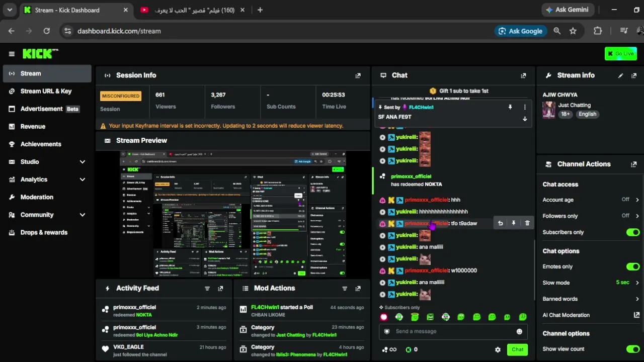Open AI Chat Moderation external link
Viewport: 644px width, 362px height.
pos(636,315)
